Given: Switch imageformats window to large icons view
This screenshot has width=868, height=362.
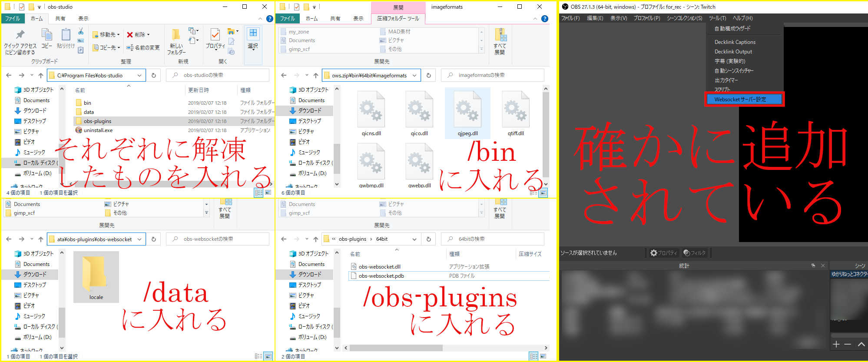Looking at the screenshot, I should click(x=543, y=193).
